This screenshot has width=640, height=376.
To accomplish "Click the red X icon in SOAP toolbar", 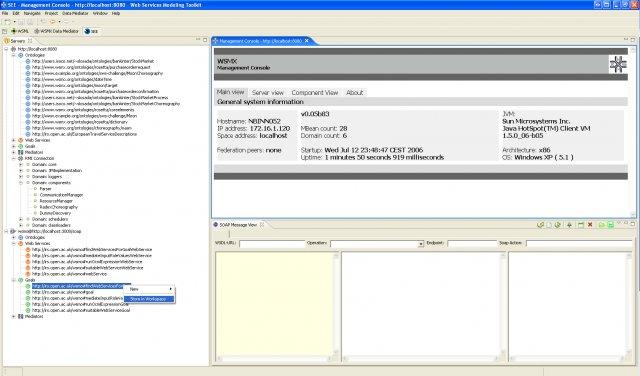I will (x=590, y=225).
